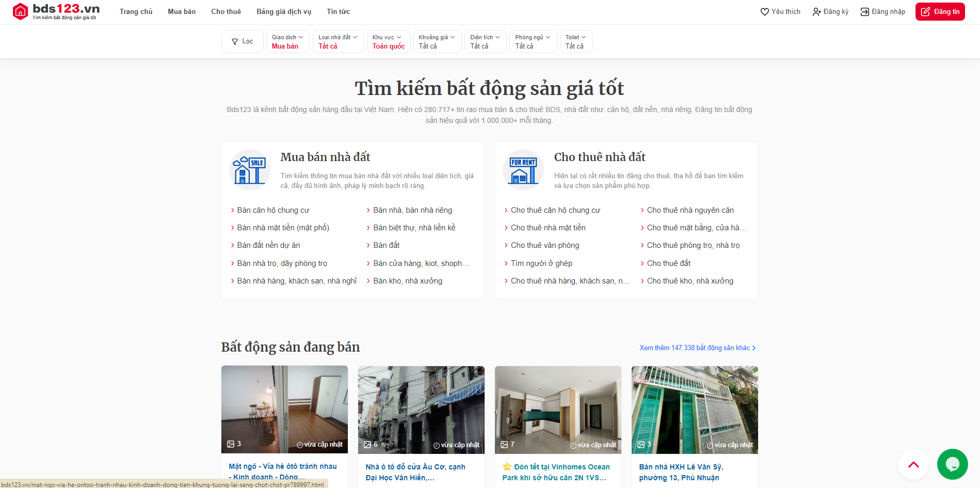
Task: Click the Đăng tin button
Action: (x=940, y=11)
